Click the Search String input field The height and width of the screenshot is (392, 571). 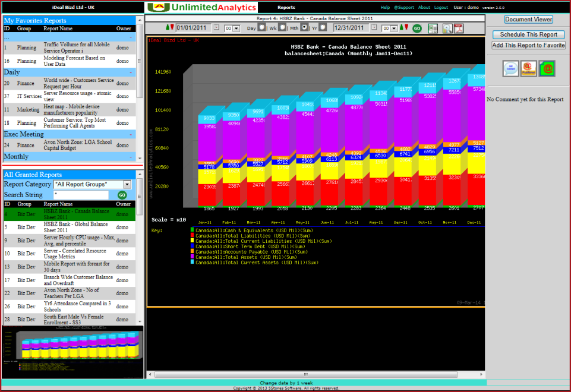pyautogui.click(x=81, y=195)
